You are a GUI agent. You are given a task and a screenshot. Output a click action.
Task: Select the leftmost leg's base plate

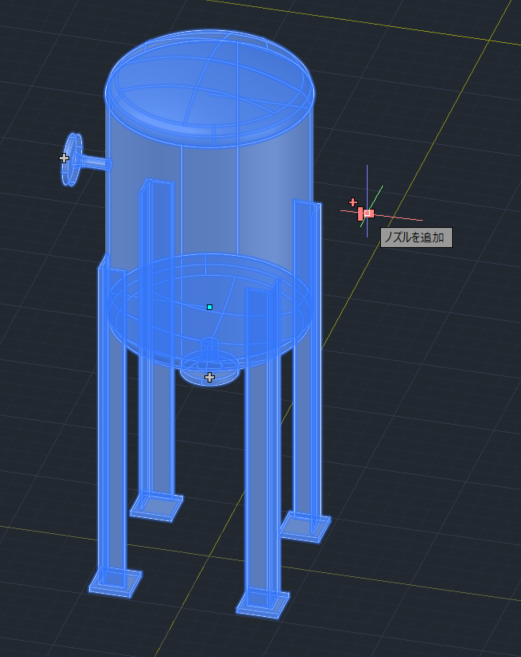(115, 582)
